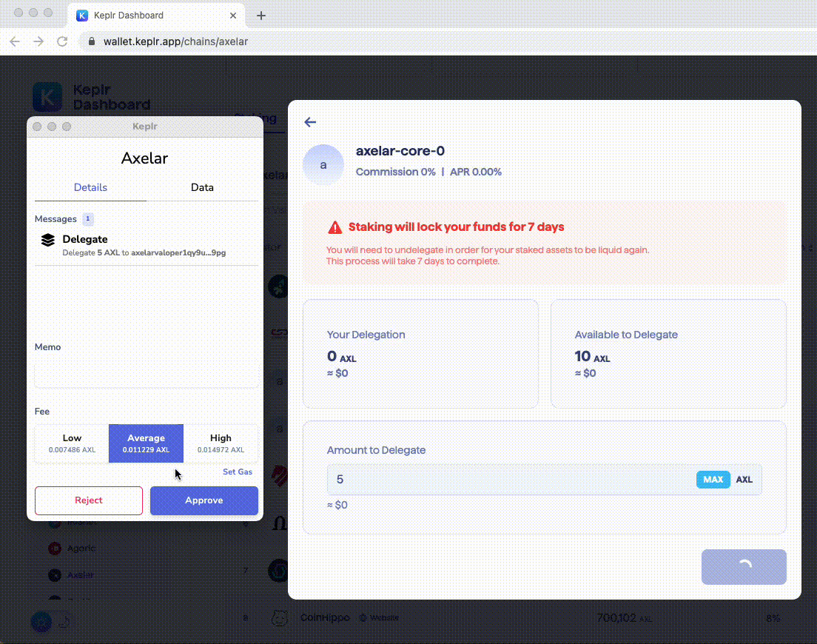Click the Messages count badge
817x644 pixels.
[87, 219]
